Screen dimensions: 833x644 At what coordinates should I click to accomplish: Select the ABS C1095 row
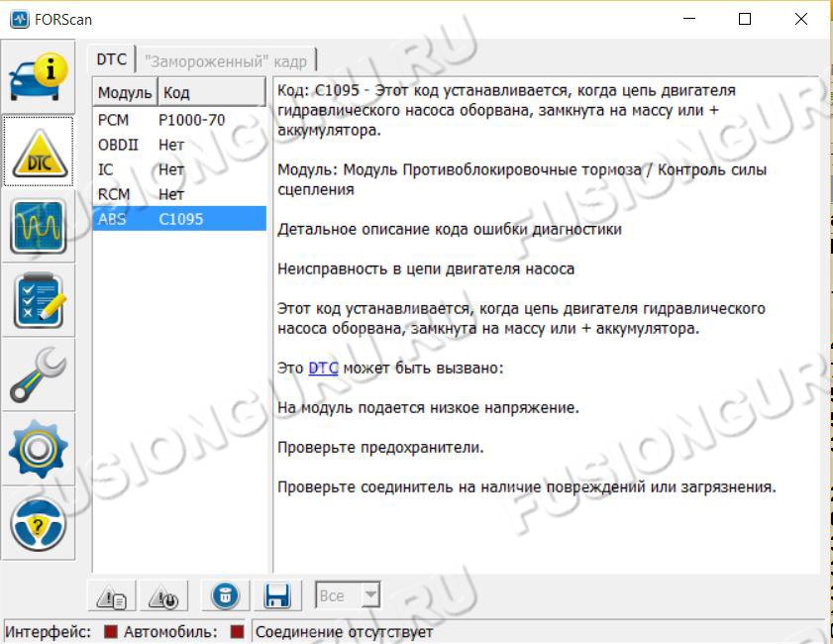coord(179,219)
